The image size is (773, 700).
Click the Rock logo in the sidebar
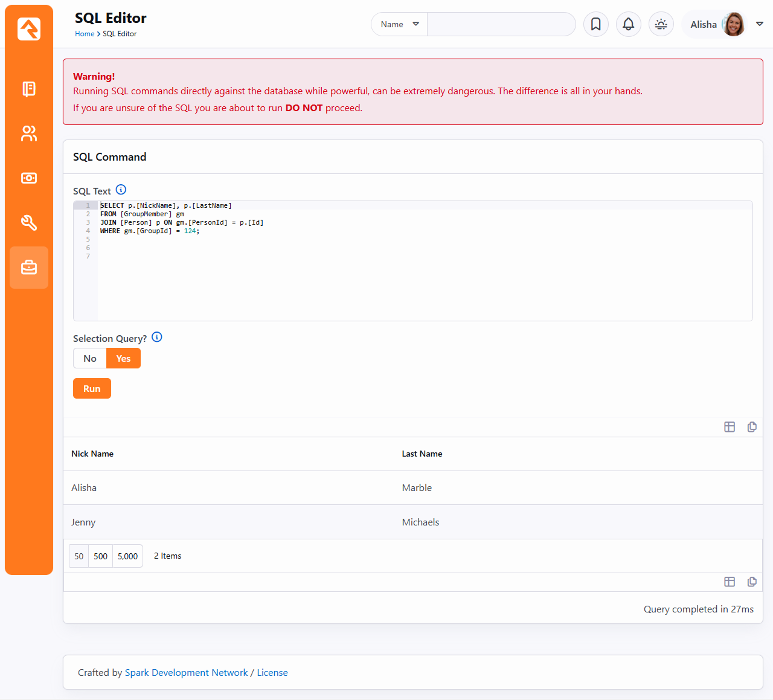click(x=29, y=29)
